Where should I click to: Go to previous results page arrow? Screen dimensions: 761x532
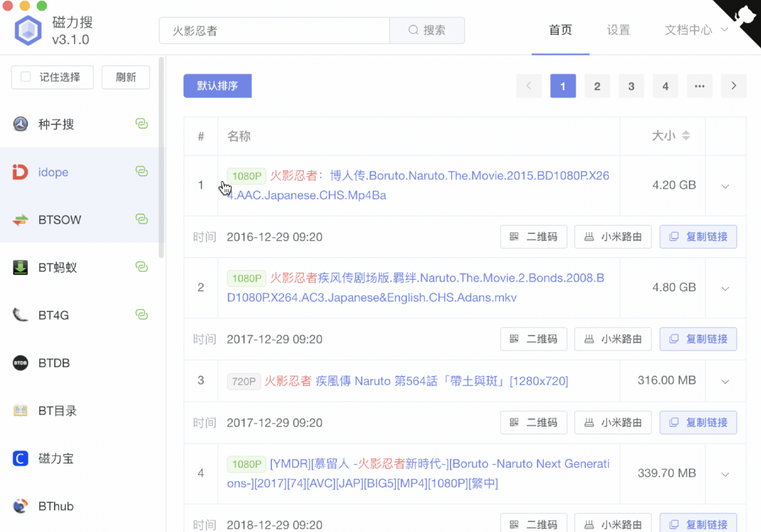coord(529,86)
